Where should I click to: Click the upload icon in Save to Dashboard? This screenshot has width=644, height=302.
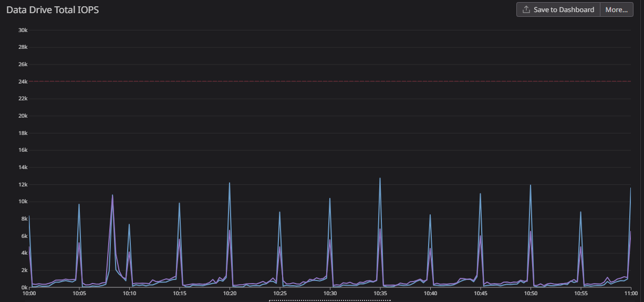click(x=526, y=9)
